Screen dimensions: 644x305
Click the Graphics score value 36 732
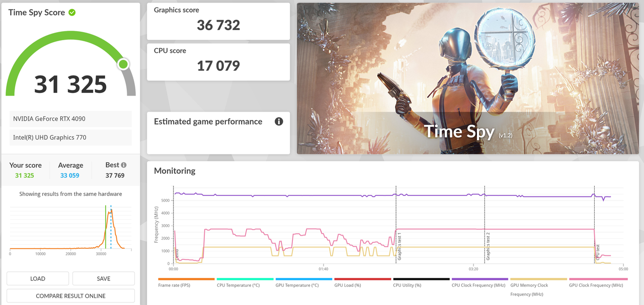218,25
